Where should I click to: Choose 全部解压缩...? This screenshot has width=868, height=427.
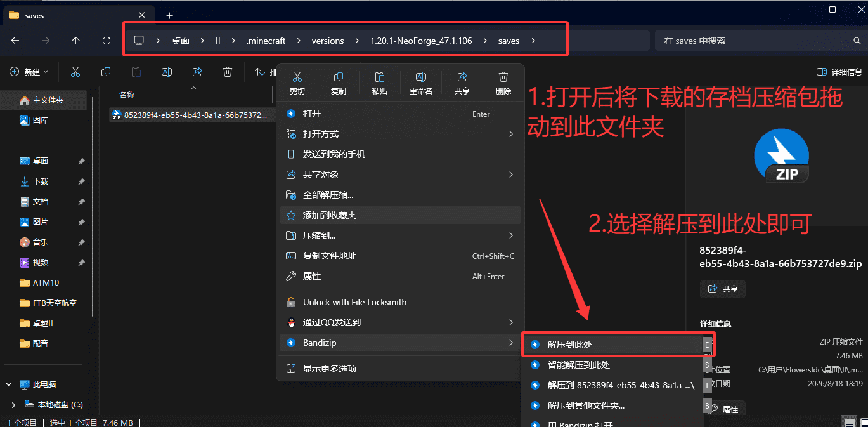pos(400,195)
